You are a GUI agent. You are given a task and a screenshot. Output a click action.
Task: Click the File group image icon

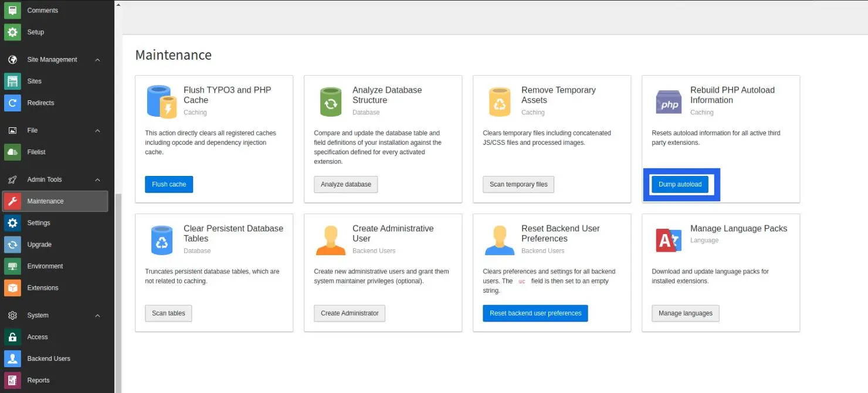coord(12,130)
